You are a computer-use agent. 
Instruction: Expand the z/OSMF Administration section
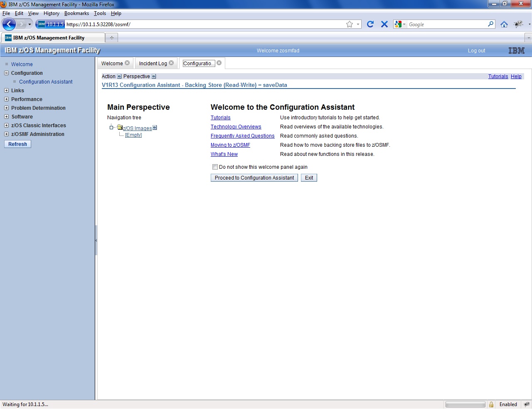pos(6,134)
